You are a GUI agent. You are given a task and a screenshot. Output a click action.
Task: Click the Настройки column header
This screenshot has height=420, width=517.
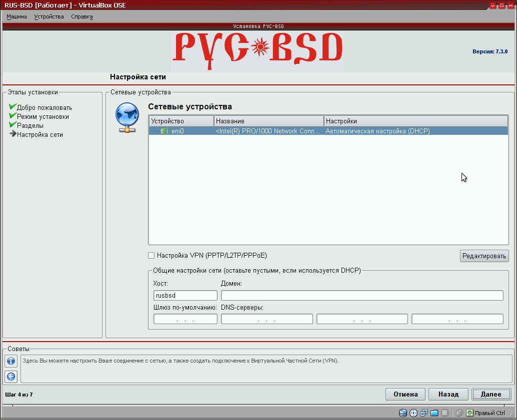click(x=416, y=121)
